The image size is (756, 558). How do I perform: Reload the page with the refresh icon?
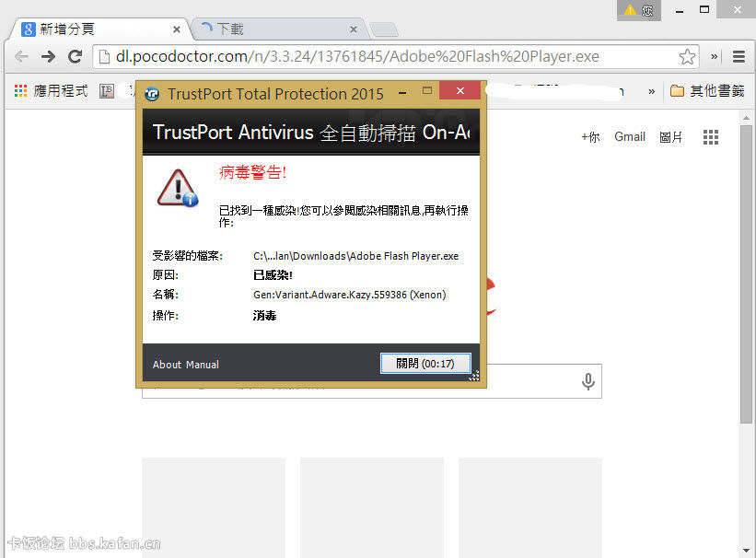click(76, 56)
